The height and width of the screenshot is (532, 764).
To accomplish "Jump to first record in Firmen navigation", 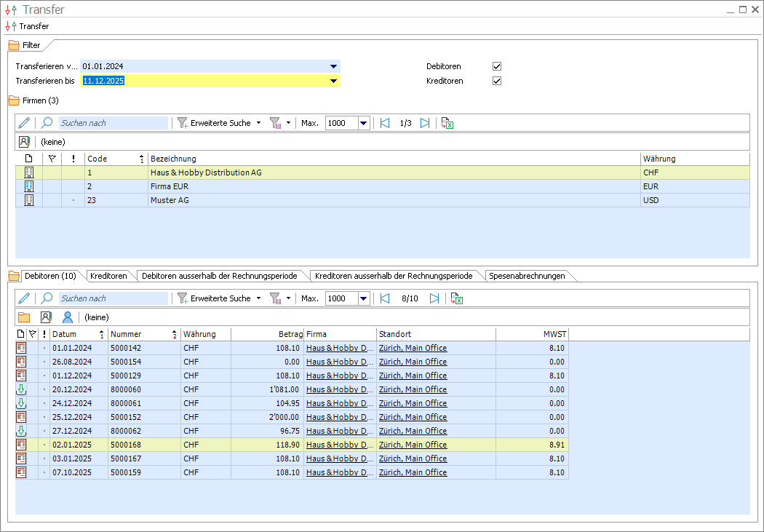I will click(385, 123).
